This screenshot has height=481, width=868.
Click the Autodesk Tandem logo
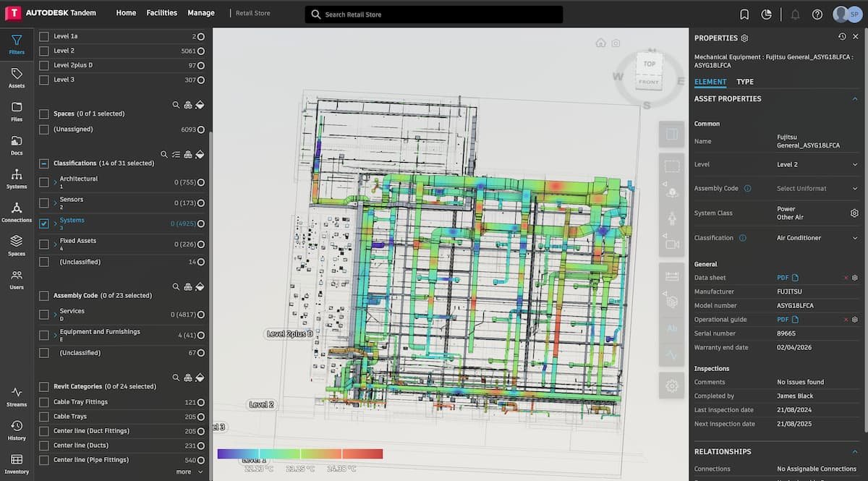(51, 13)
